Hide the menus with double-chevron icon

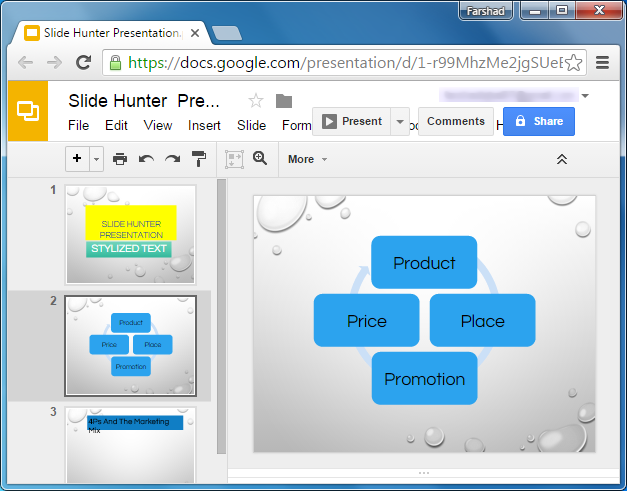point(561,159)
